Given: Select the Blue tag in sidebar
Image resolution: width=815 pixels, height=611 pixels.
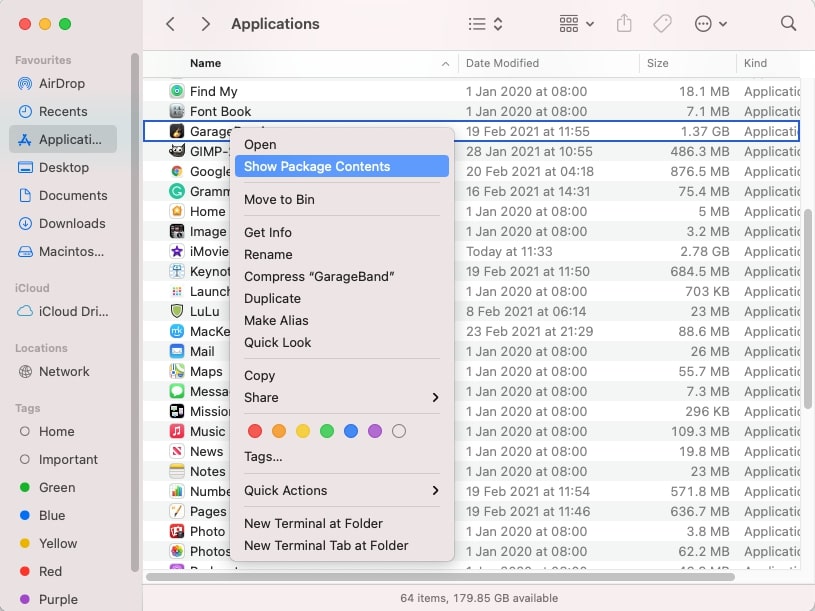Looking at the screenshot, I should point(62,515).
